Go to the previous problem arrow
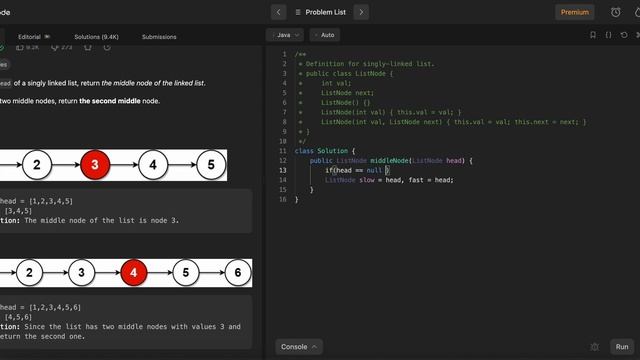 (278, 12)
